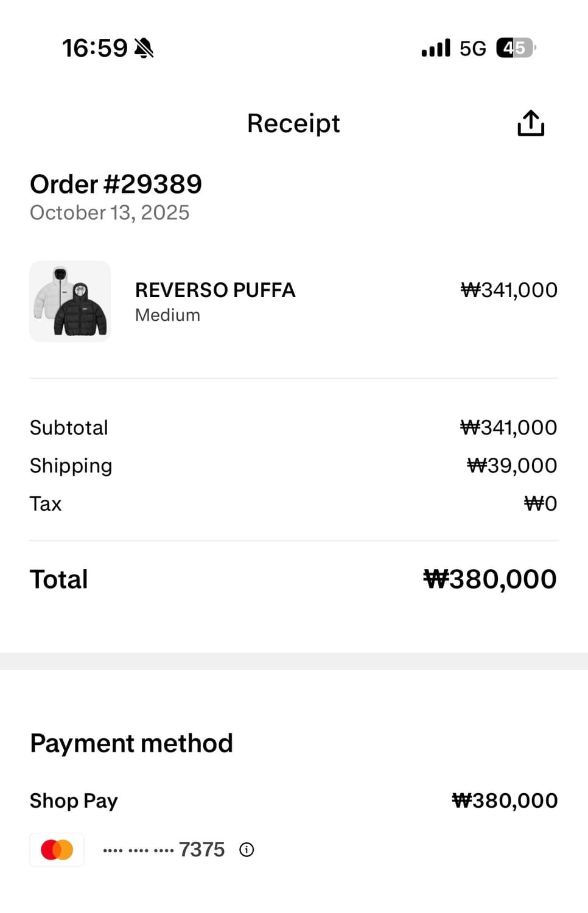
Task: Tap the Total amount ₩380,000
Action: [490, 579]
